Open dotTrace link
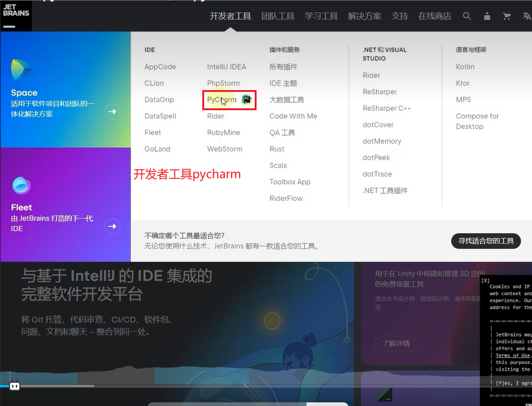 click(x=377, y=174)
